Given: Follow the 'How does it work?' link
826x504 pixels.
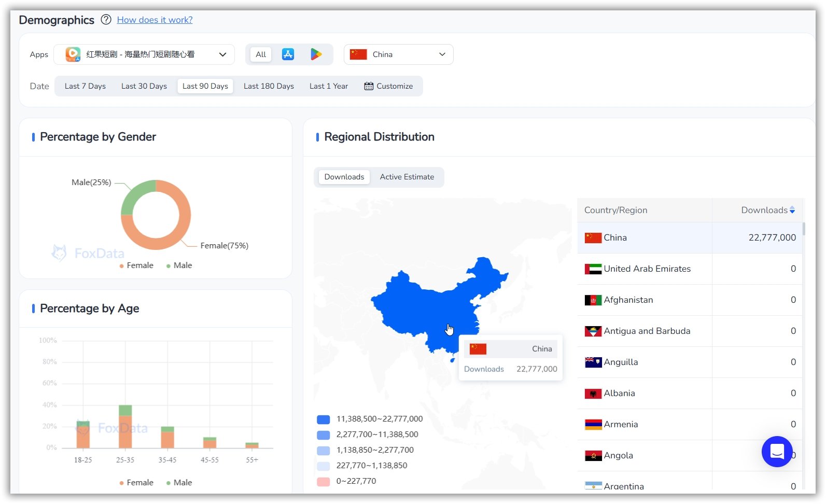Looking at the screenshot, I should pos(155,20).
